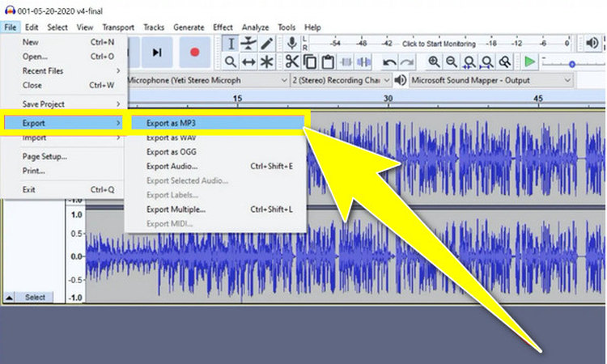Select Export as WAV
Screen dimensions: 607x364
(216, 138)
